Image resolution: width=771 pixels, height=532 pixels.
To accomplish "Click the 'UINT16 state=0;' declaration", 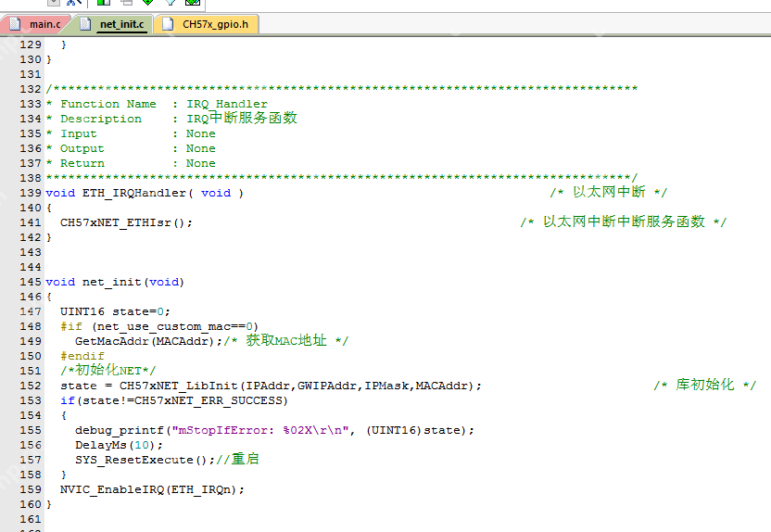I will coord(115,311).
